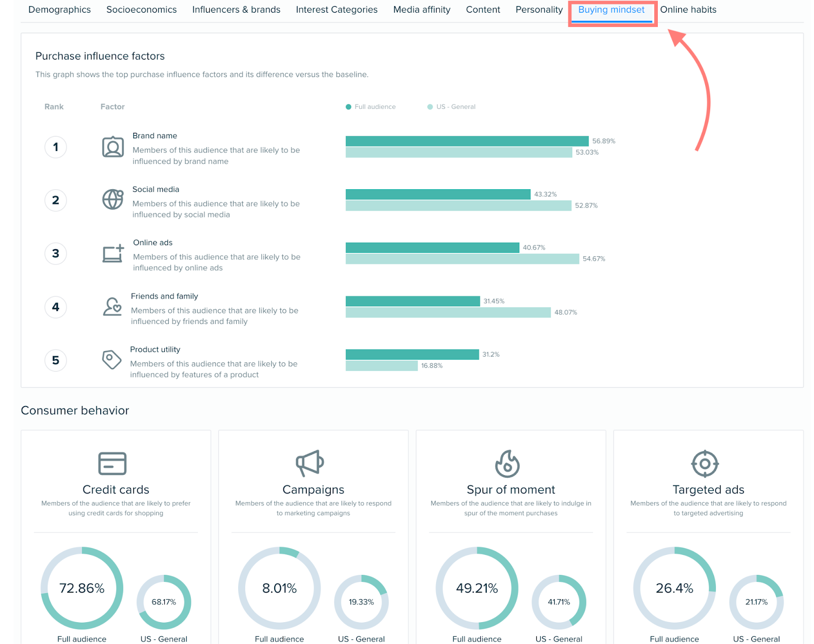Viewport: 814px width, 644px height.
Task: Open the Media affinity tab
Action: coord(422,10)
